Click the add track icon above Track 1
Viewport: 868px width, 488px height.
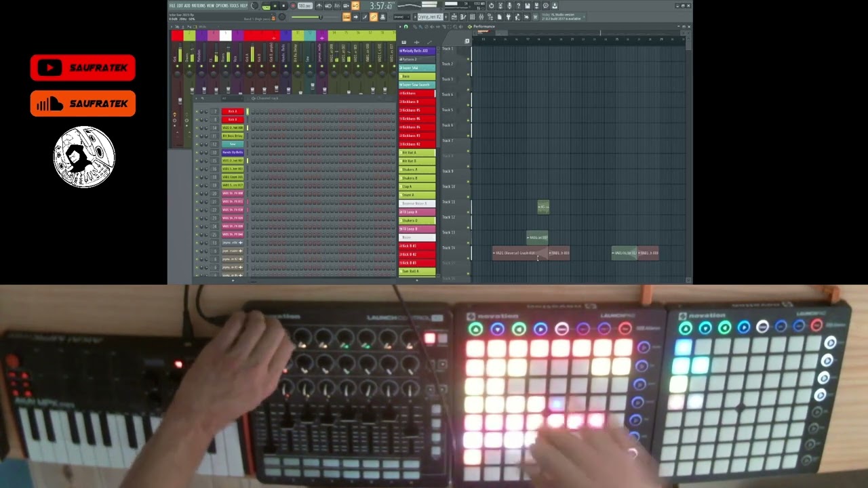[467, 41]
